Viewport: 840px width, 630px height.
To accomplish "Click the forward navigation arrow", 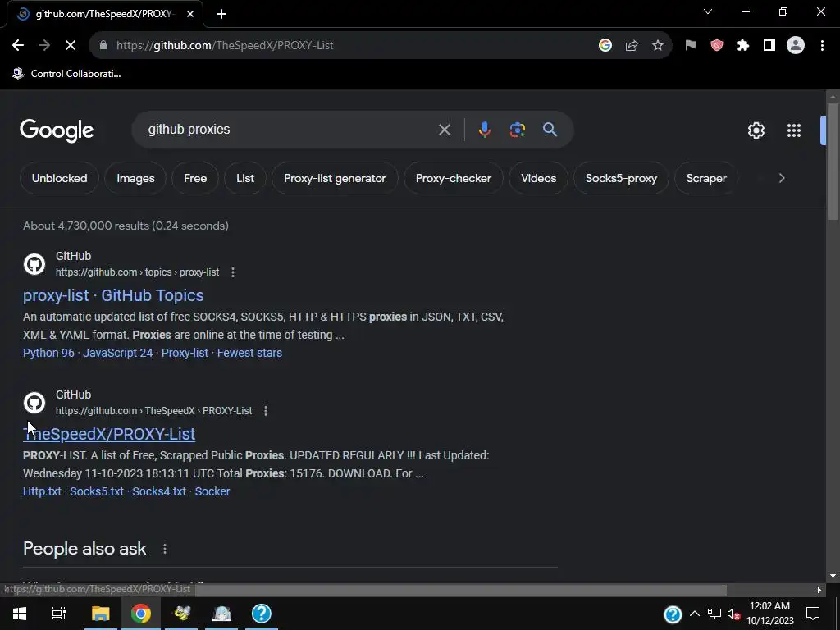I will (x=44, y=46).
